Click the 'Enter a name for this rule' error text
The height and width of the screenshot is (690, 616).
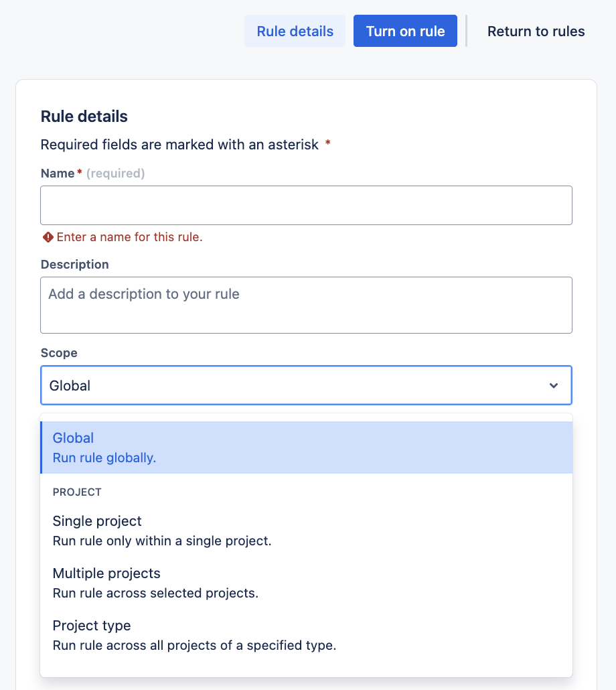coord(129,237)
